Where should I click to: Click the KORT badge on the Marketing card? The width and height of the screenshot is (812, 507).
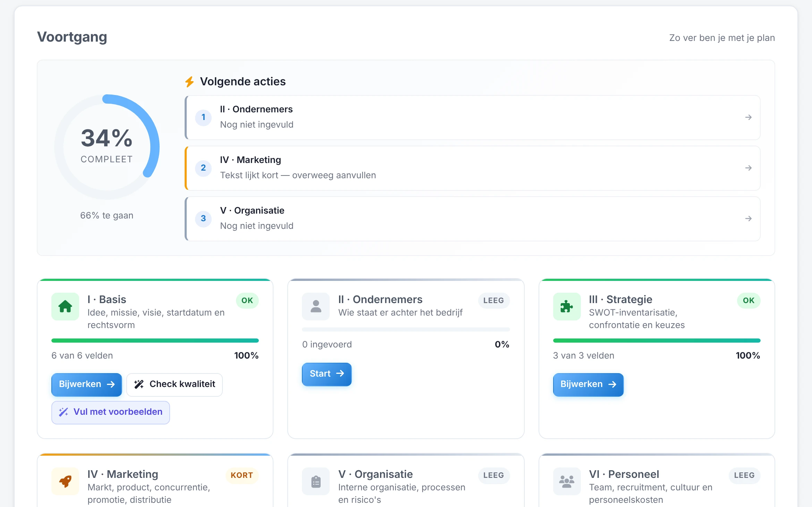point(242,475)
